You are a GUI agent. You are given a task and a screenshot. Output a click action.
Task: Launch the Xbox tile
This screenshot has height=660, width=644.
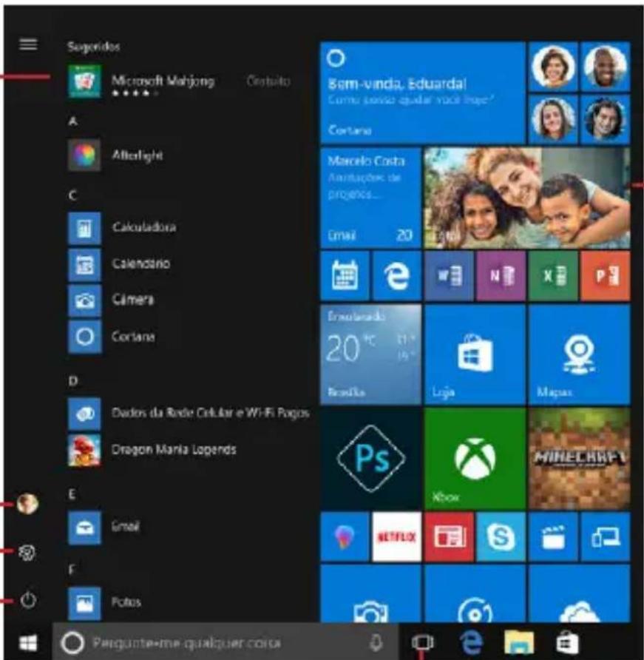474,457
